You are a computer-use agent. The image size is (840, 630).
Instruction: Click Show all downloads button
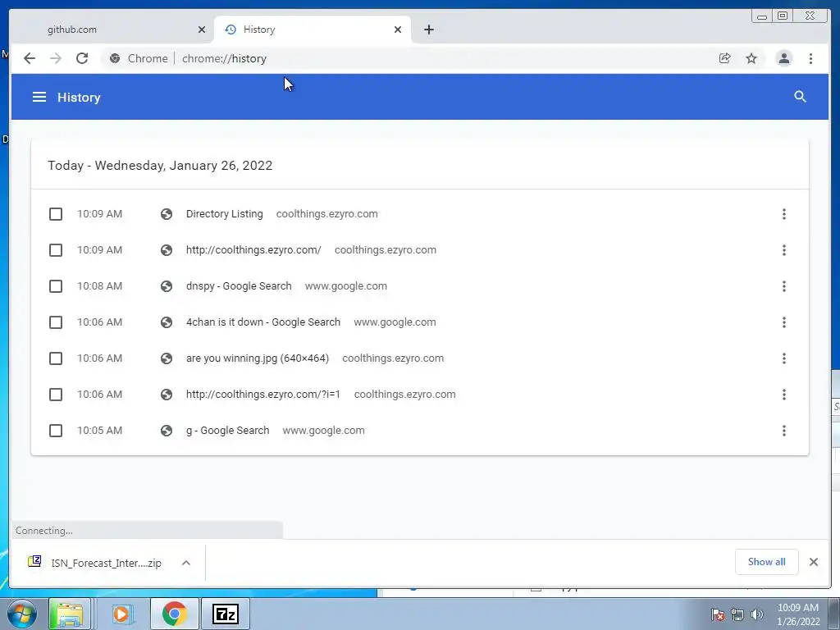point(767,562)
